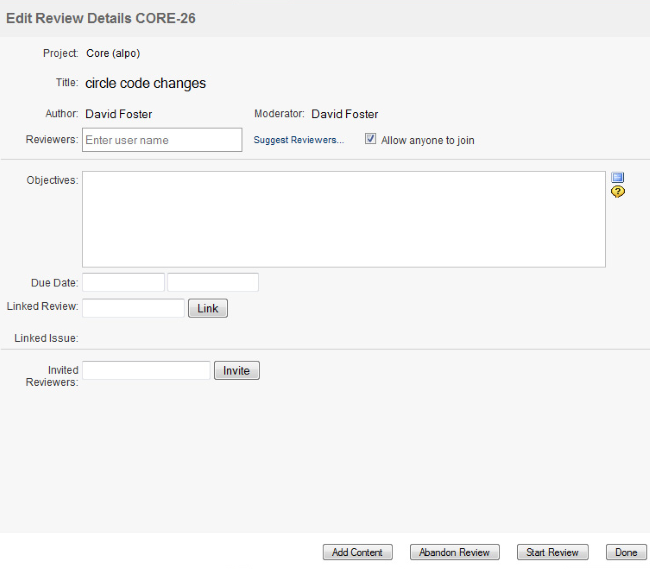
Task: Click the Moderator name David Foster
Action: click(345, 114)
